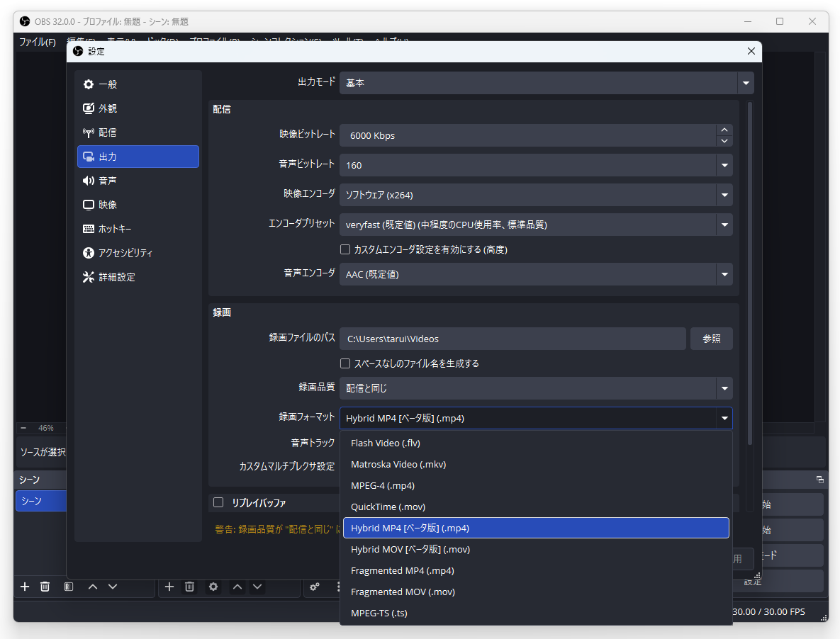
Task: Open the 詳細設定 settings page
Action: point(116,276)
